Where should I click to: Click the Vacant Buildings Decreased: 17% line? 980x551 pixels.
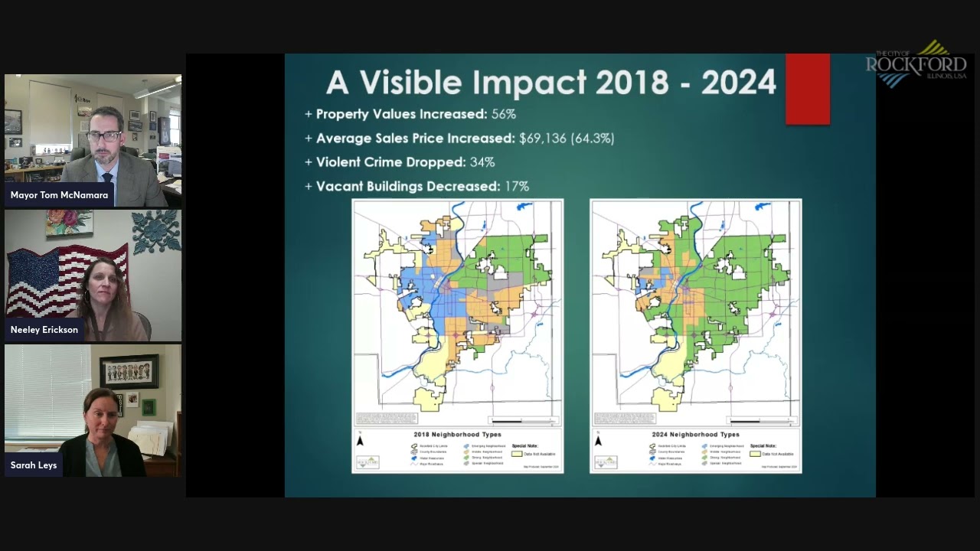[x=416, y=186]
